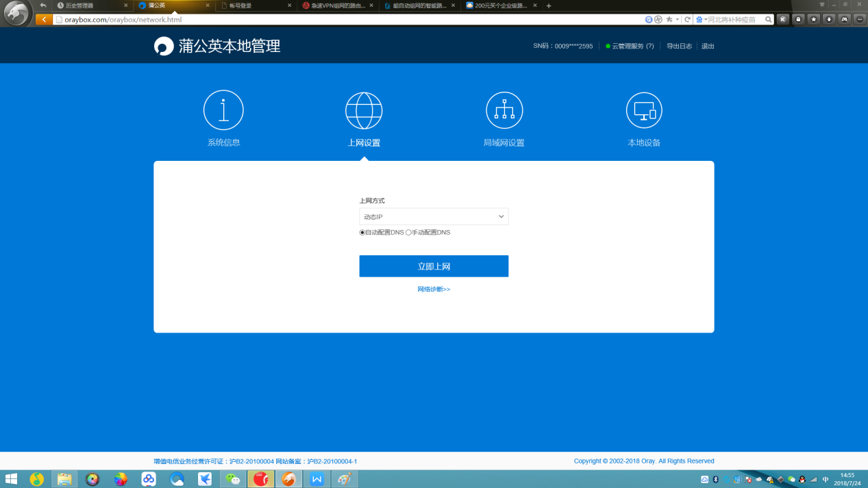The width and height of the screenshot is (868, 488).
Task: Click the Copyright 2002-2018 Oray footer text
Action: [644, 461]
